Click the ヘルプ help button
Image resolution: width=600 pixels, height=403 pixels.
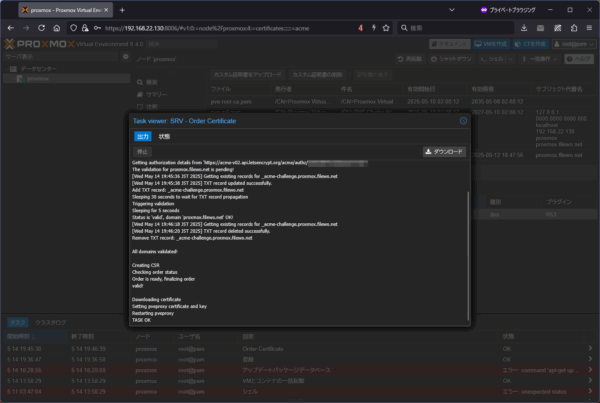[579, 59]
